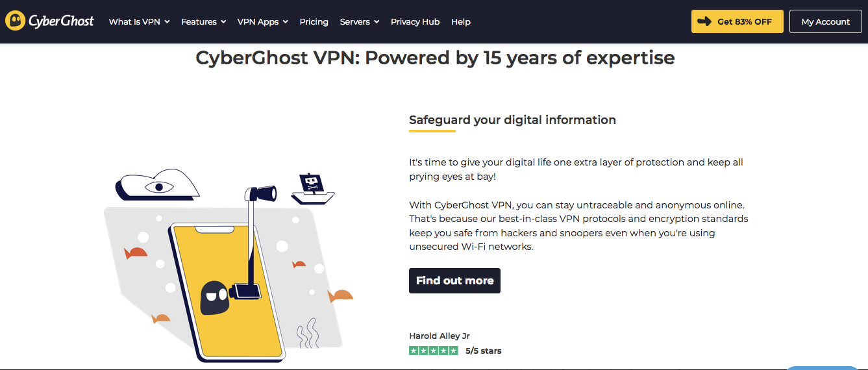Open the VPN Apps dropdown
Screen dimensions: 868x370
(x=262, y=21)
